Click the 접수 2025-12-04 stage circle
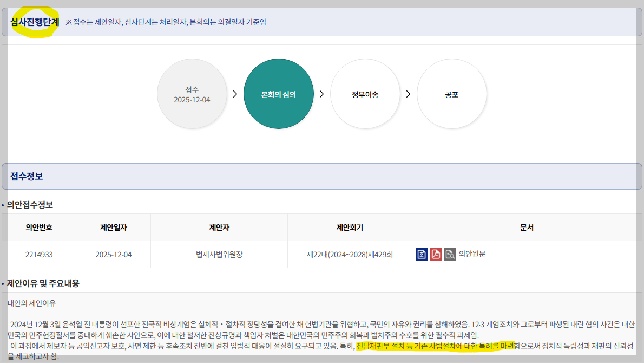 pos(192,94)
